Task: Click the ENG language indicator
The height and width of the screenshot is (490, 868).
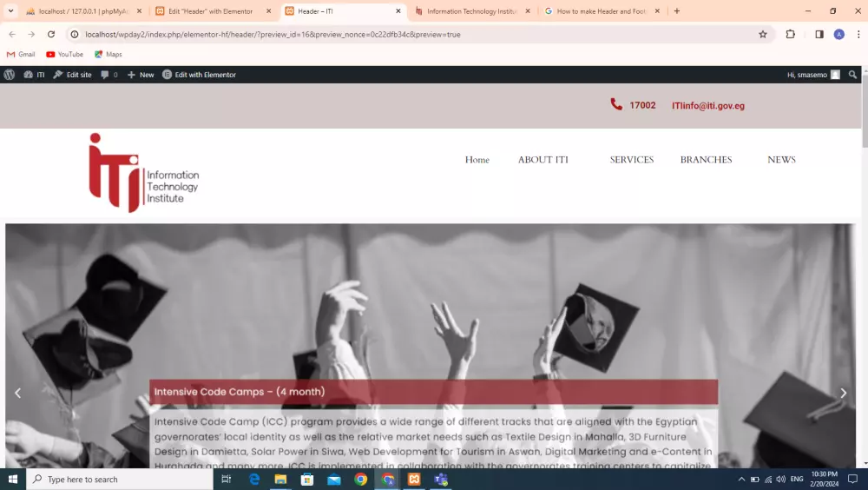Action: point(797,480)
